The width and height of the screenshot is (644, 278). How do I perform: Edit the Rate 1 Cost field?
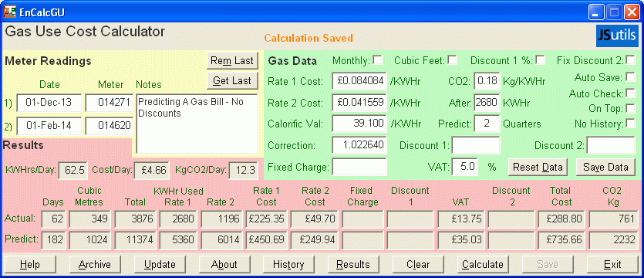(359, 80)
